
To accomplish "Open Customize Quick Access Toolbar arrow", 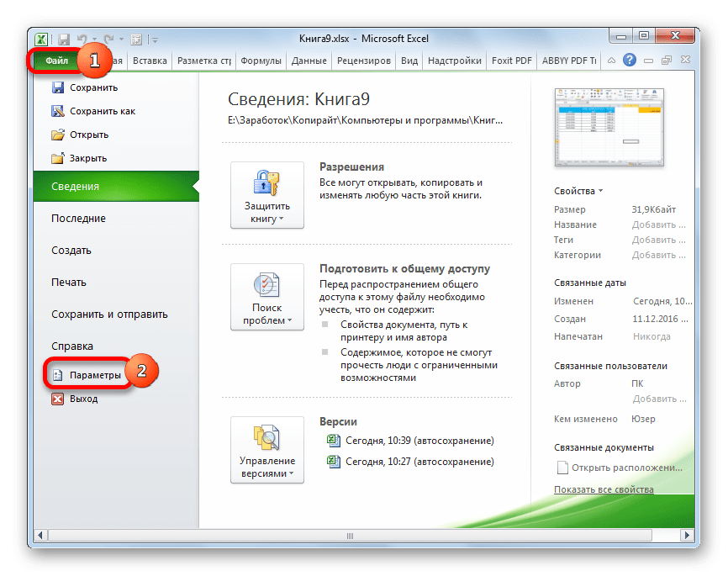I will (155, 40).
